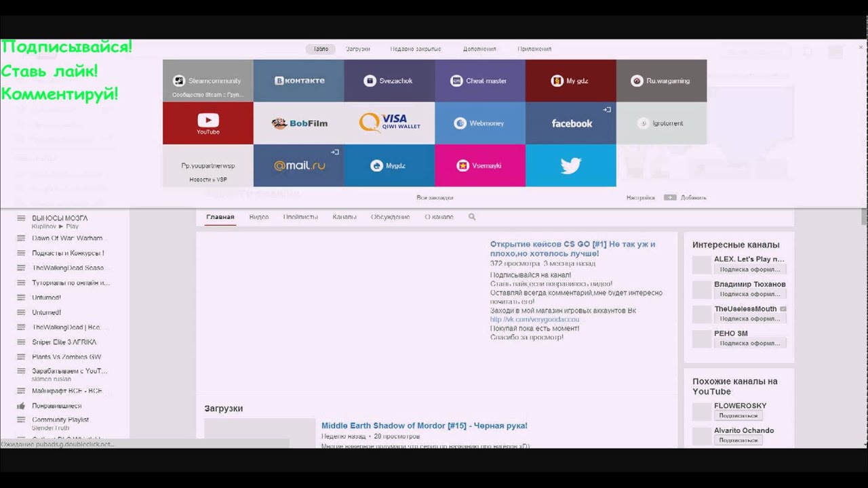Open the Plants Vs Zombies GW playlist
868x488 pixels.
tap(66, 357)
